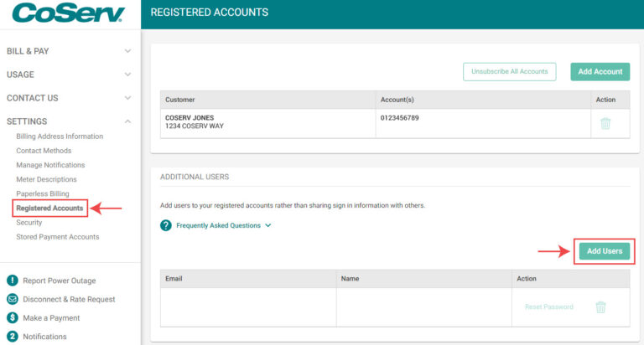This screenshot has width=644, height=345.
Task: Click the Notifications count badge icon
Action: pos(13,337)
